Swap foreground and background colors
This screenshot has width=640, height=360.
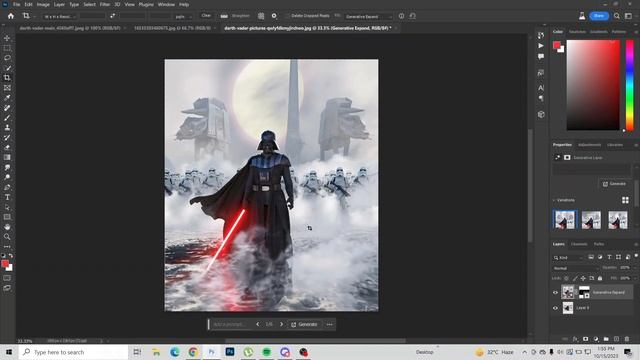[11, 256]
